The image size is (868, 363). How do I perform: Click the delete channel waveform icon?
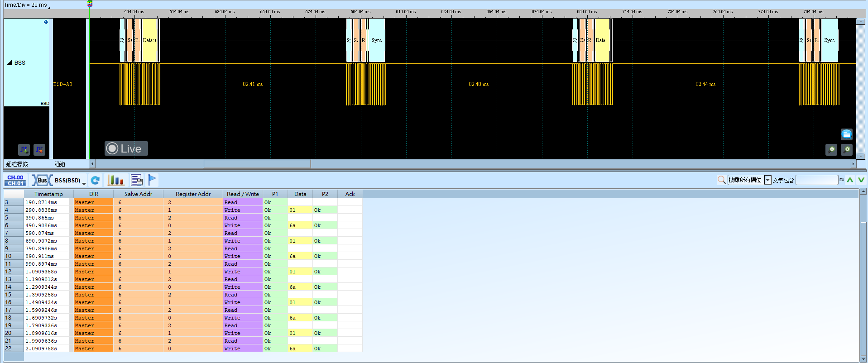pos(39,149)
